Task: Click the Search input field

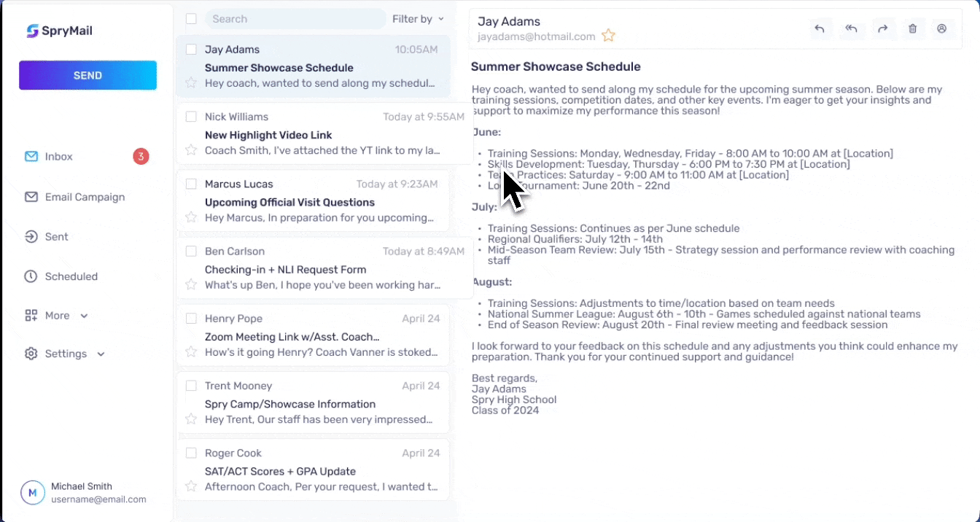Action: pos(295,19)
